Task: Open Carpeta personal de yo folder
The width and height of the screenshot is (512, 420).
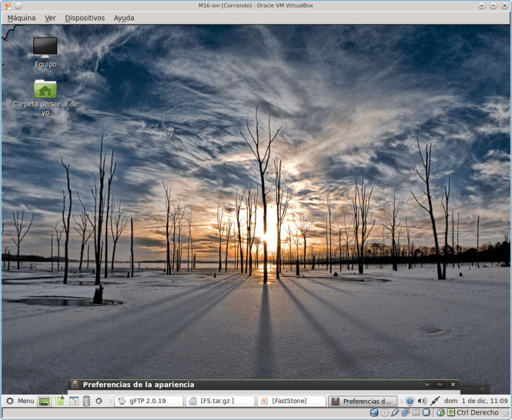Action: [x=45, y=89]
